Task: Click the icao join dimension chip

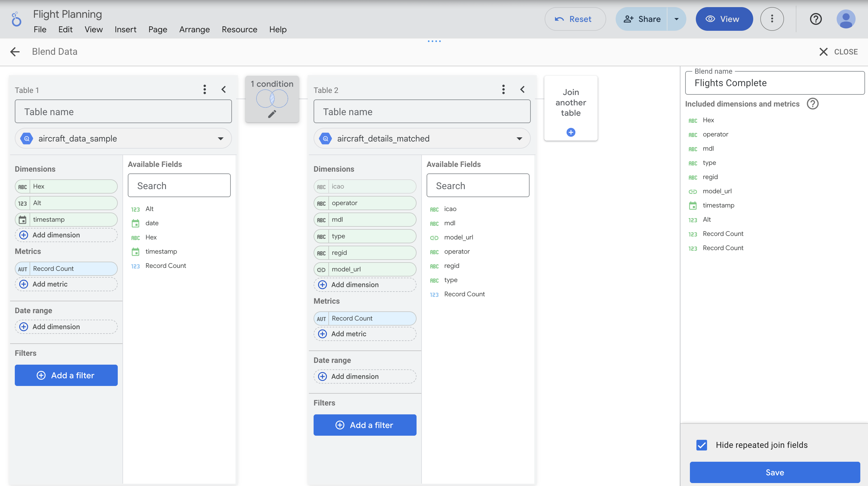Action: tap(365, 187)
